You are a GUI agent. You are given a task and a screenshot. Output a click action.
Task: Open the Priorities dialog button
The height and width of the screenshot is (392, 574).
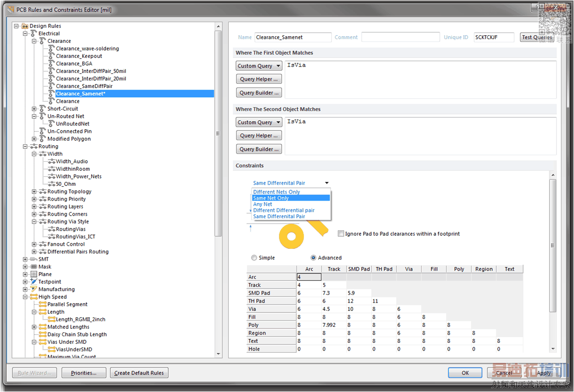(83, 373)
